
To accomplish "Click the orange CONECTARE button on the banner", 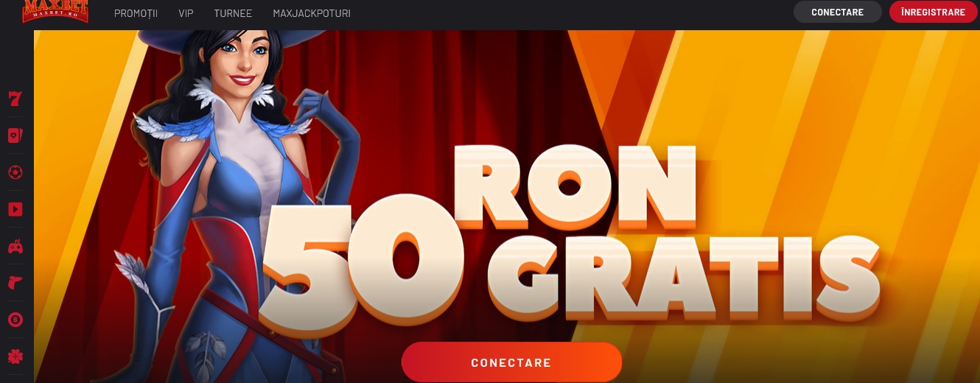I will (x=511, y=362).
